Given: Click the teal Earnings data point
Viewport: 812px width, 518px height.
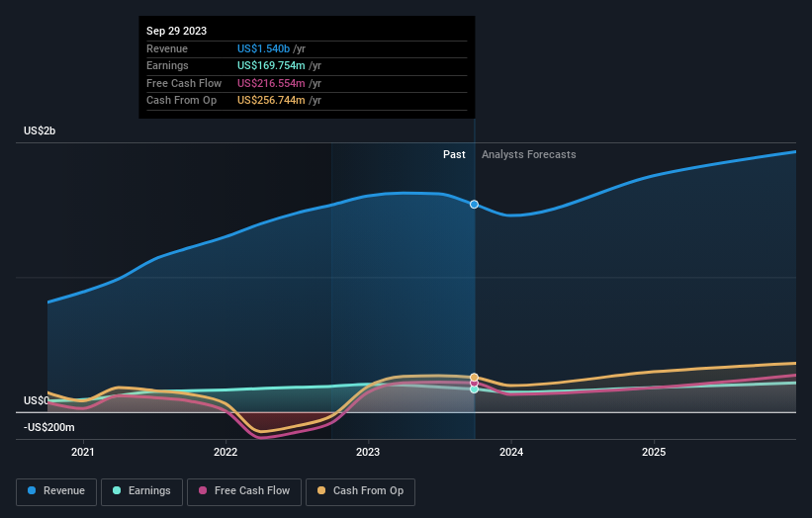Looking at the screenshot, I should coord(474,389).
